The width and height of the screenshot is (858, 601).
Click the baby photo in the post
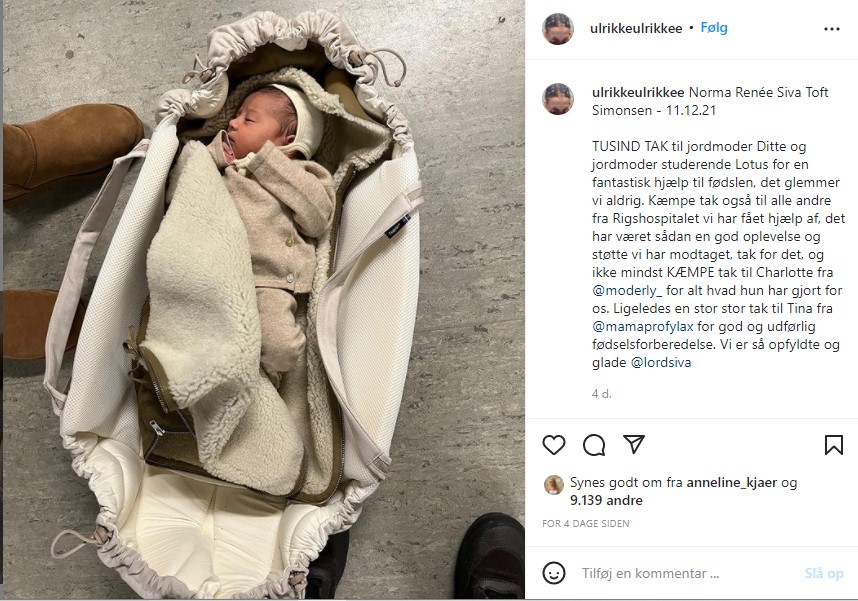click(264, 300)
